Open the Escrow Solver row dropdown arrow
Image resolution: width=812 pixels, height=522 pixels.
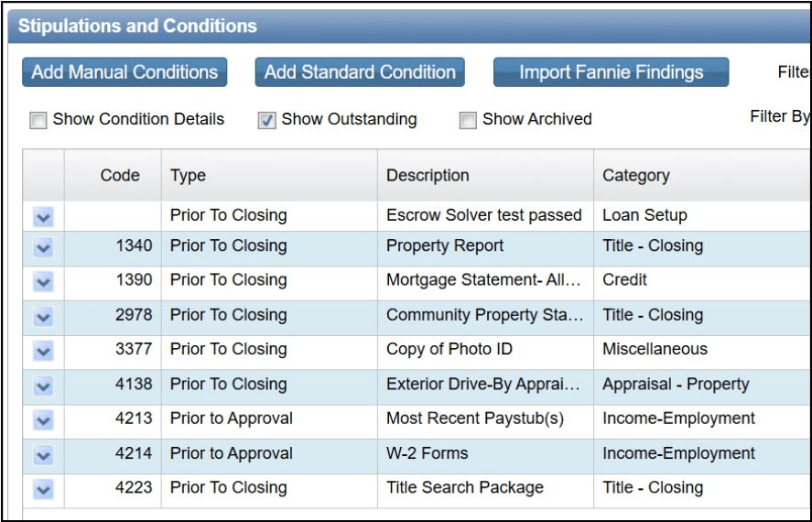[x=43, y=217]
